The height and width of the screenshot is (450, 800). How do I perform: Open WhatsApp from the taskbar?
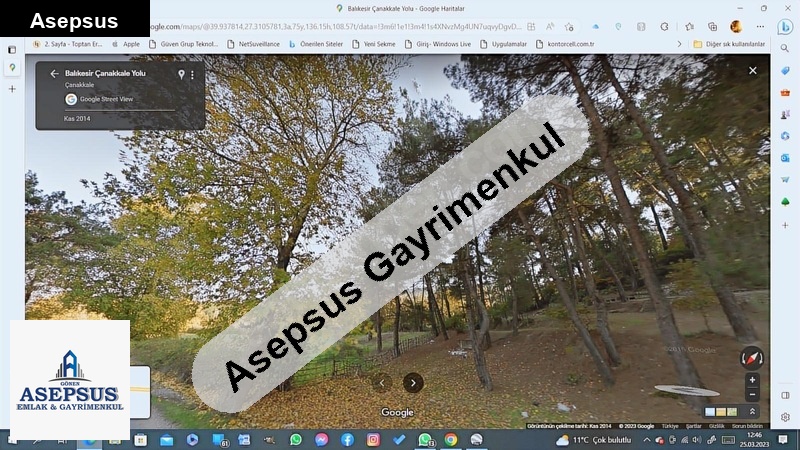click(x=296, y=439)
